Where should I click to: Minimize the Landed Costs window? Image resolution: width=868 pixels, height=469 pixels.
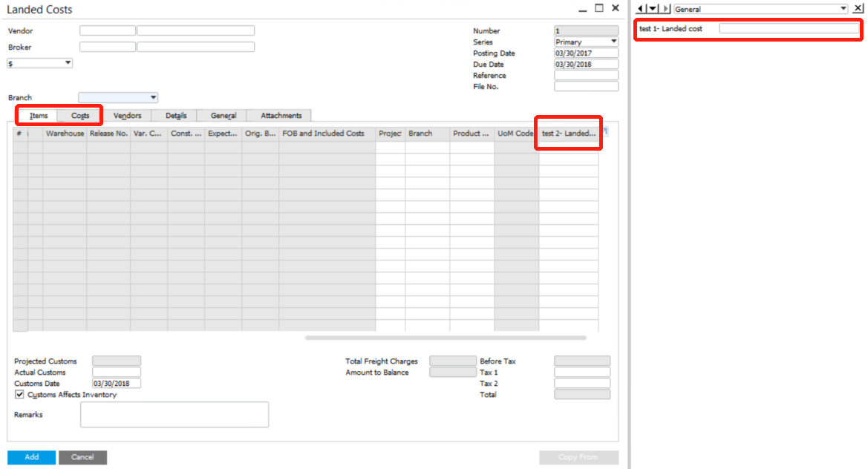(x=581, y=9)
